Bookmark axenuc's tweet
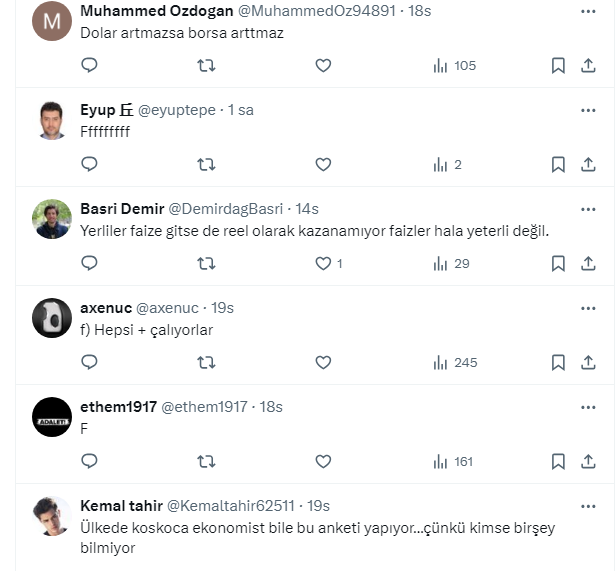Viewport: 616px width, 571px height. click(x=559, y=363)
